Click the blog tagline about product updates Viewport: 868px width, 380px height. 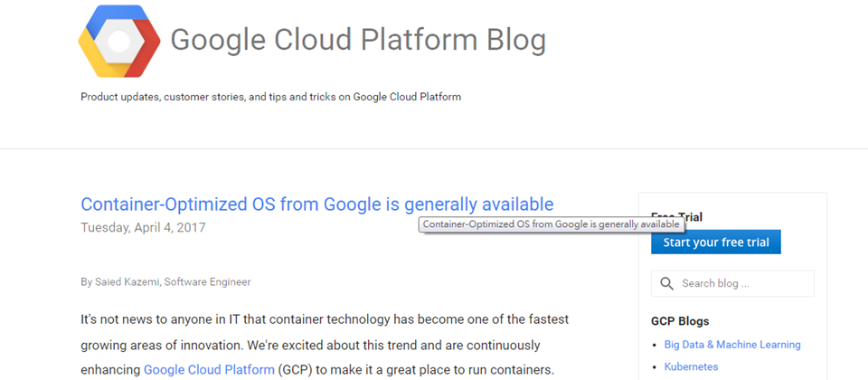(270, 97)
